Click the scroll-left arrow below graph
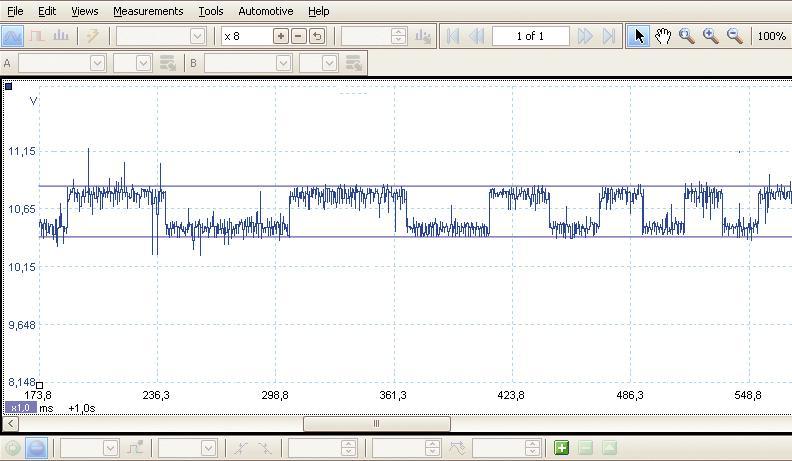792x461 pixels. (11, 424)
